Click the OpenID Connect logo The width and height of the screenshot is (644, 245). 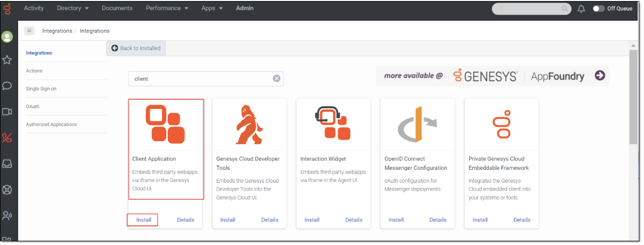click(417, 124)
